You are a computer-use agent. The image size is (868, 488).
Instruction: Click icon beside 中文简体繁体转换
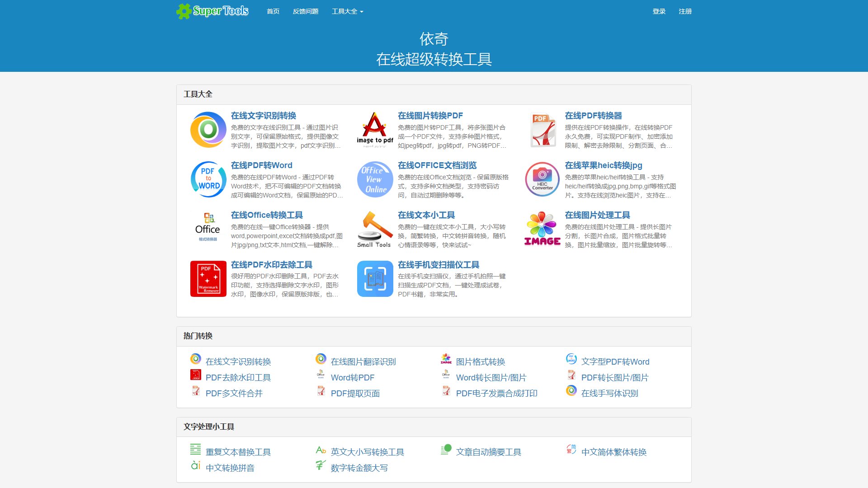tap(571, 449)
